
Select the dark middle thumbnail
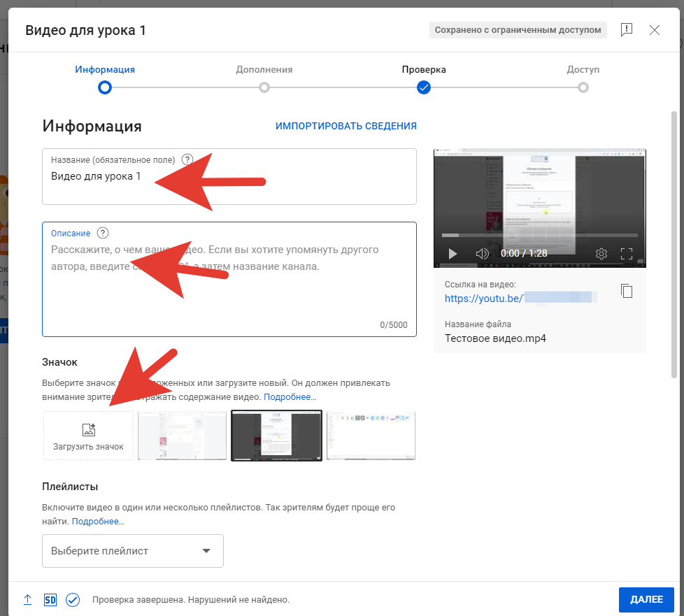click(276, 436)
